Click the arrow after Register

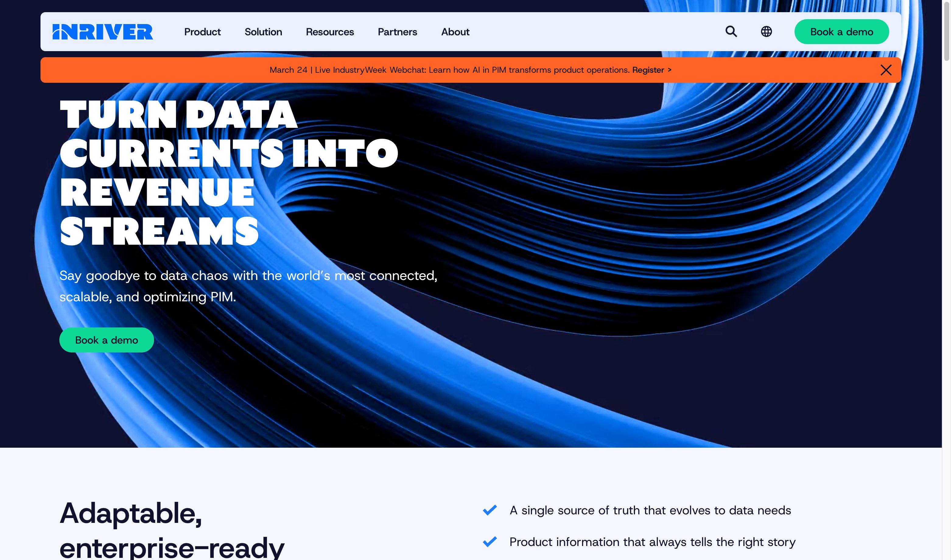click(x=670, y=70)
